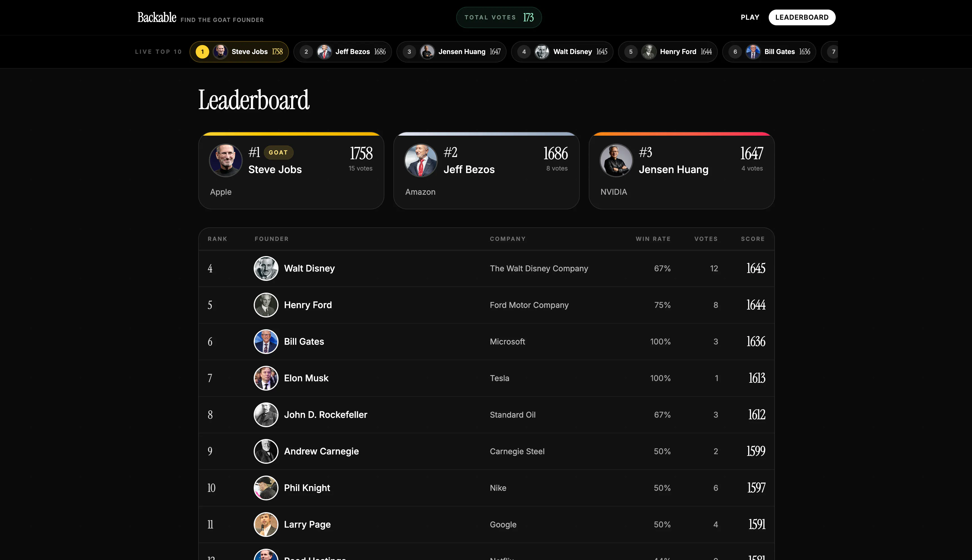Click score 1613 in Elon Musk row
Viewport: 972px width, 560px height.
(757, 378)
